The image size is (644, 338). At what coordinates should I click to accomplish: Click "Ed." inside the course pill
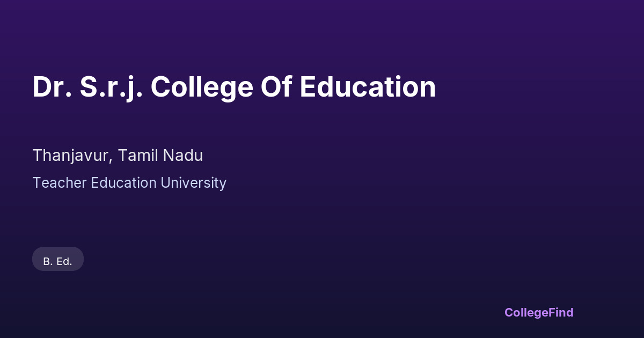coord(64,261)
